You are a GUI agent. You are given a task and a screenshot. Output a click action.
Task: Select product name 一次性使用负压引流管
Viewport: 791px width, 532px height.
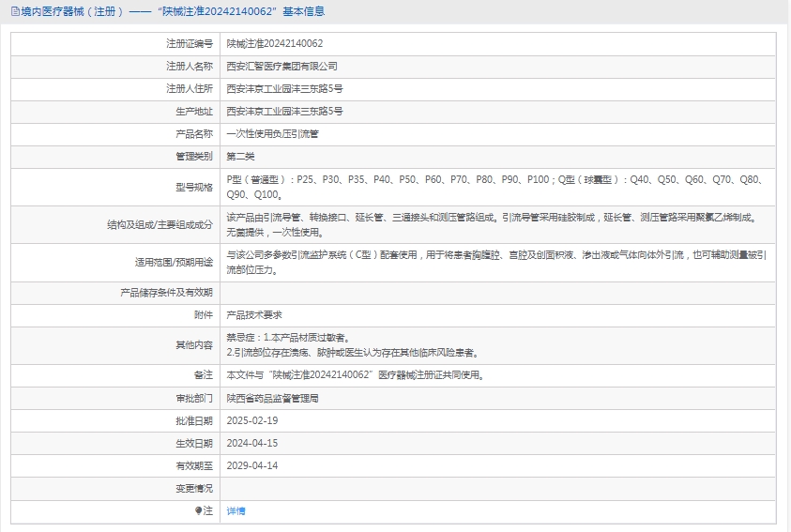(x=272, y=134)
